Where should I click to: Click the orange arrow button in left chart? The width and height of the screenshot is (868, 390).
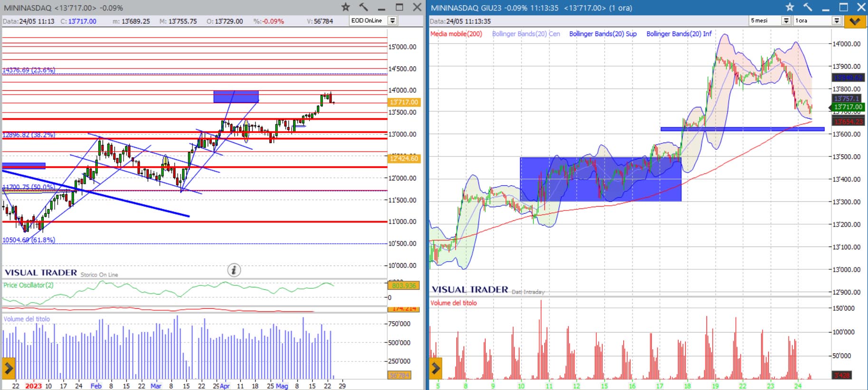point(9,368)
